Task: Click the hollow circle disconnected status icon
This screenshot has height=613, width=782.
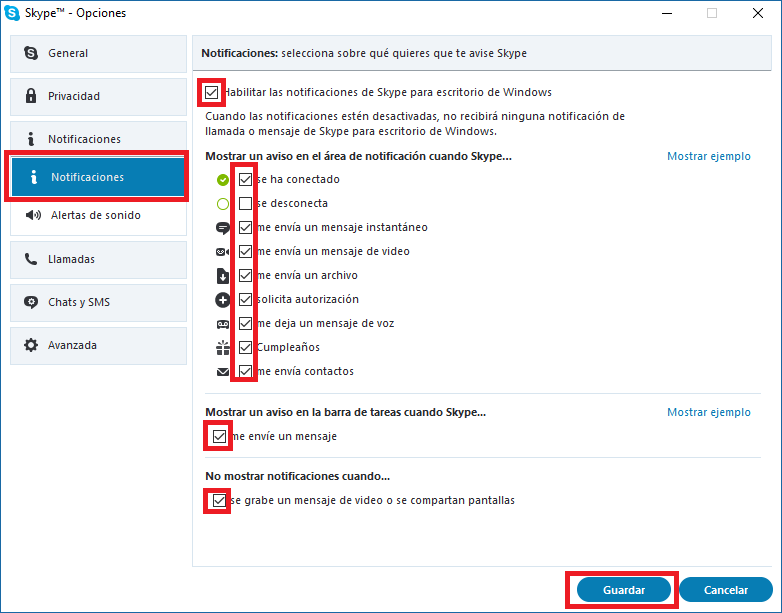Action: pos(223,204)
